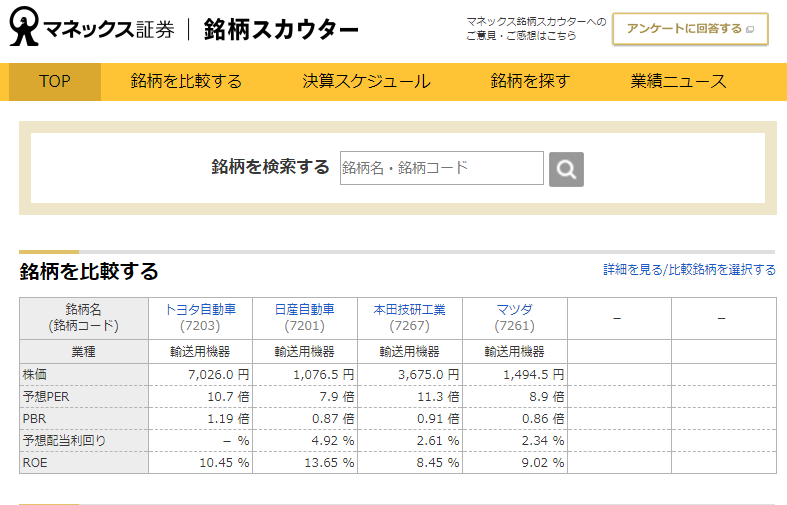Select Nissan's ROE value 13.65 %
The width and height of the screenshot is (787, 505).
pyautogui.click(x=329, y=463)
